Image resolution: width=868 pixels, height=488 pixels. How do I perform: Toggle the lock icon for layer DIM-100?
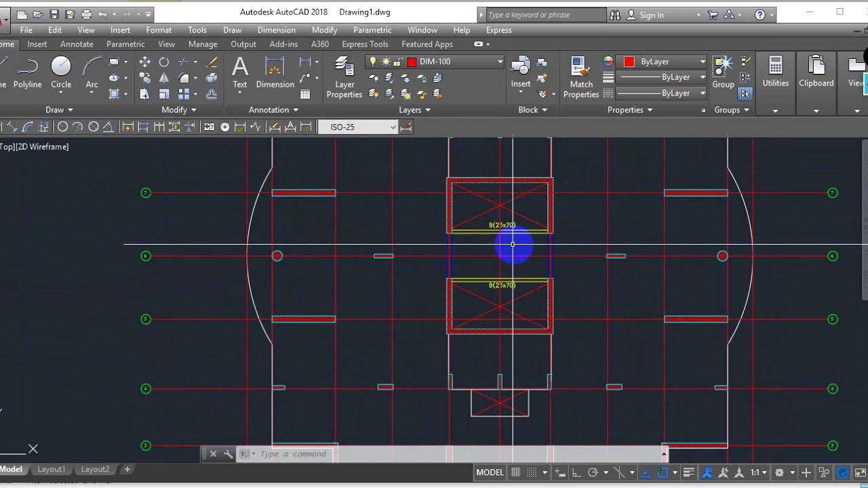[397, 62]
